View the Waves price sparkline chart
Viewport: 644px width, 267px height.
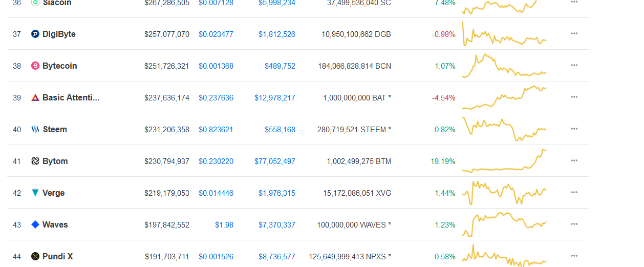(x=504, y=224)
